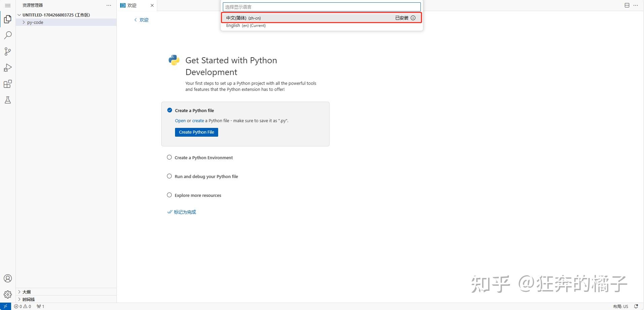
Task: Click the 标记为完成 link
Action: click(184, 212)
